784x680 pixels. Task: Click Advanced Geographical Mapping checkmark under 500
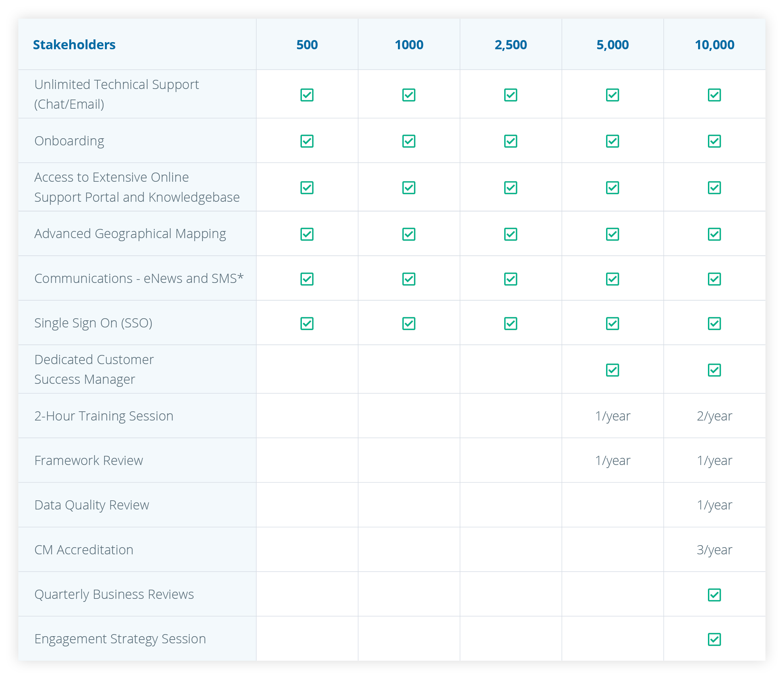307,234
